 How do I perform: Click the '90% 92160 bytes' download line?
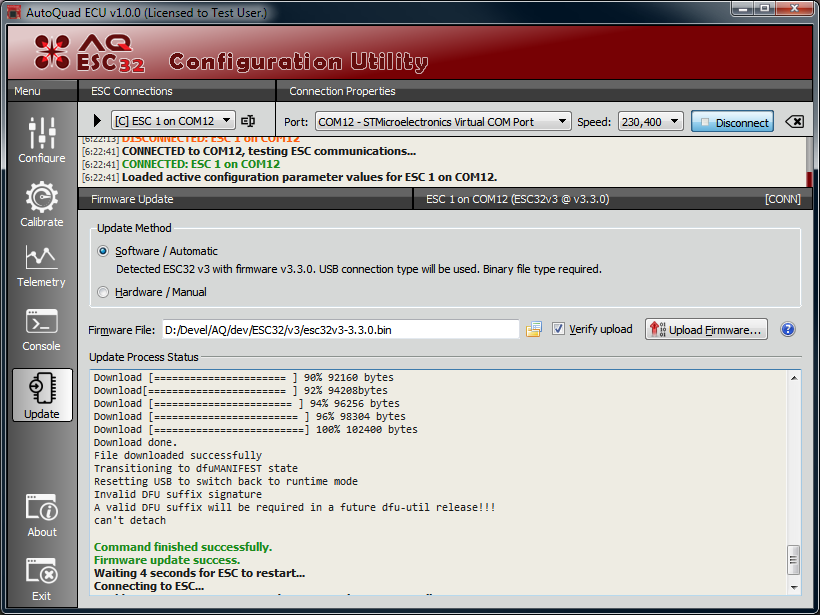tap(244, 378)
